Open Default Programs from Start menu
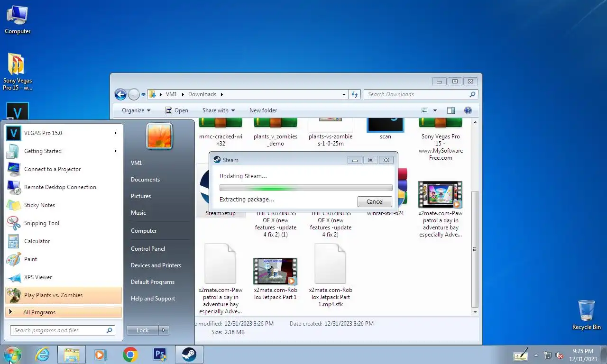 pos(153,282)
